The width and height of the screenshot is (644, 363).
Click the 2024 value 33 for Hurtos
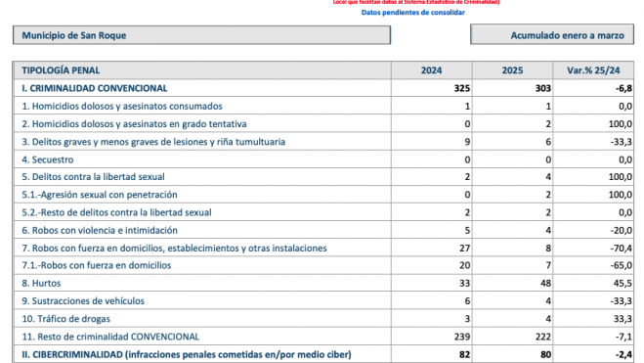(464, 283)
